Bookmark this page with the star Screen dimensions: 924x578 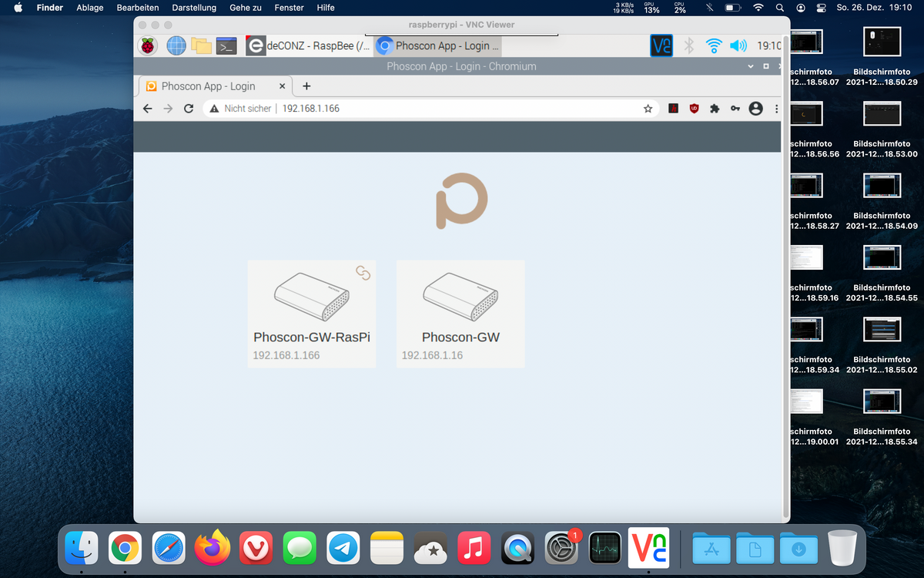pyautogui.click(x=648, y=109)
